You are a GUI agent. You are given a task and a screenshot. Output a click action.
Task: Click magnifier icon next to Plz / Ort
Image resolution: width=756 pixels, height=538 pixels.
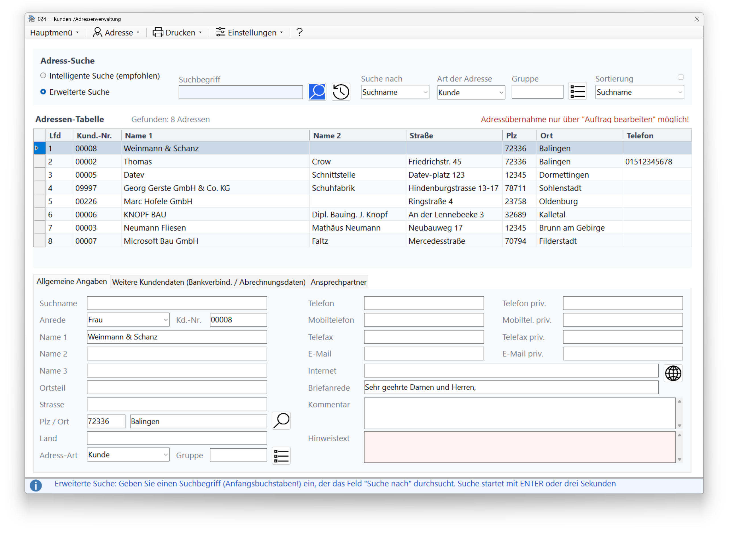[x=281, y=421]
